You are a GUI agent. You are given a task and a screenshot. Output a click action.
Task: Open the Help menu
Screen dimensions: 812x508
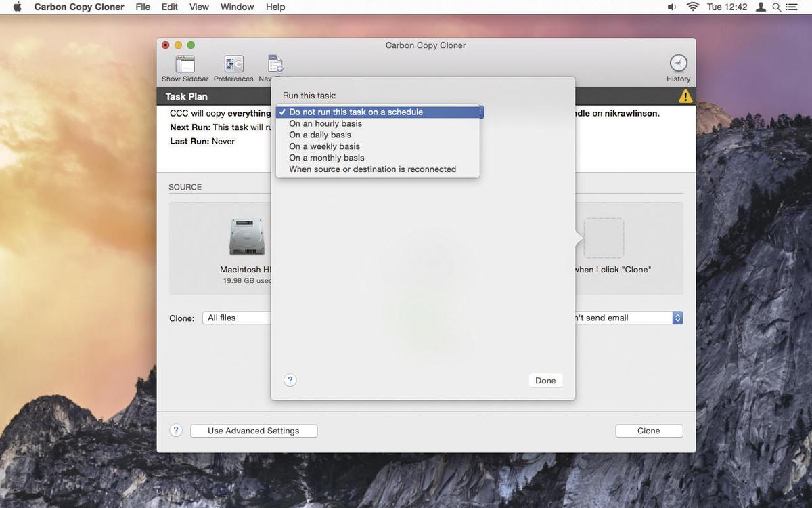pos(275,7)
